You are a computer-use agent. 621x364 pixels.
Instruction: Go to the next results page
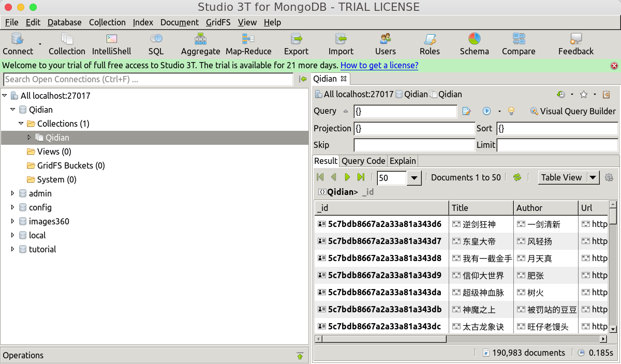(347, 177)
